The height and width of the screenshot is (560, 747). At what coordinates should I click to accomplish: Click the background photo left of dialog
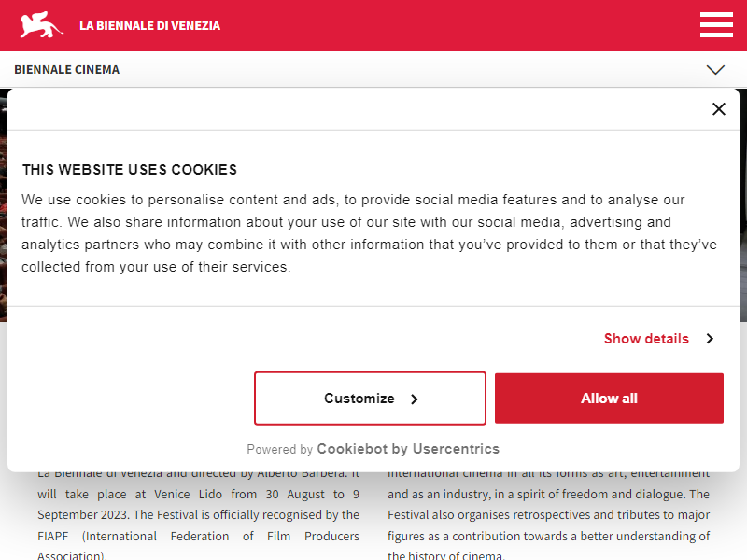[x=4, y=204]
